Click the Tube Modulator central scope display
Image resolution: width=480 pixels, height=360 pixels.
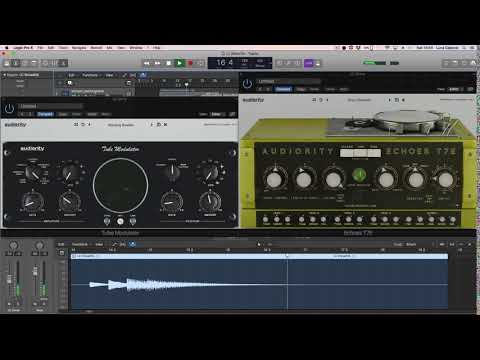coord(120,185)
